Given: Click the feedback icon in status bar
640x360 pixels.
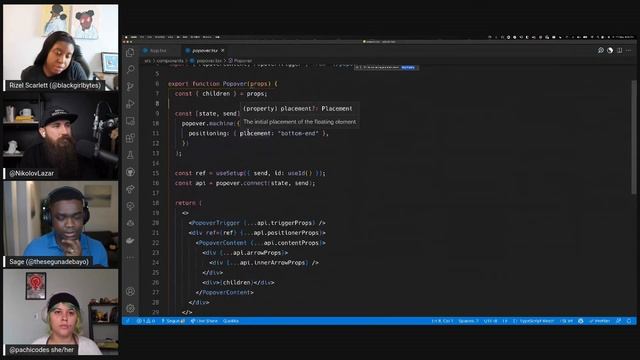Looking at the screenshot, I should coord(619,321).
